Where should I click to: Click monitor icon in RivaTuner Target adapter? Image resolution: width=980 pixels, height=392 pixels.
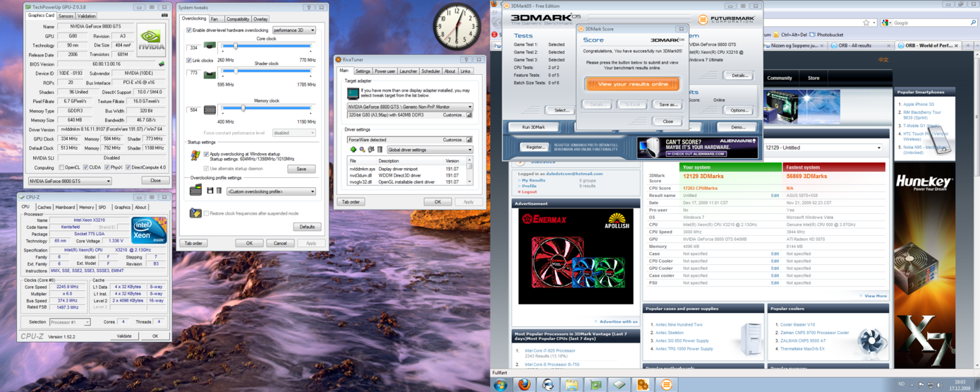353,93
